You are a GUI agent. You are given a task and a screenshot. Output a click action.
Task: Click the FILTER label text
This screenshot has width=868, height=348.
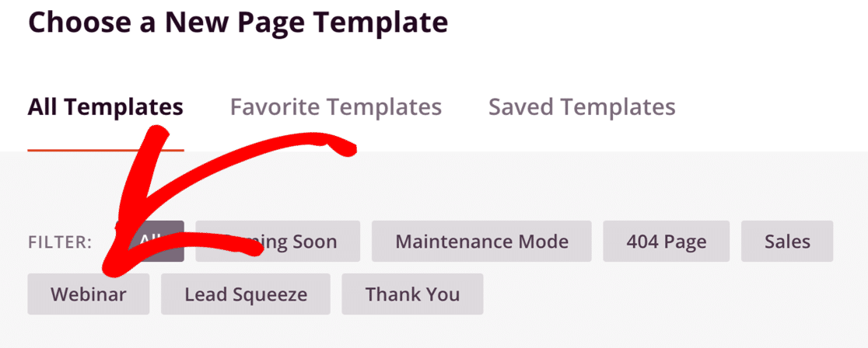(x=60, y=242)
